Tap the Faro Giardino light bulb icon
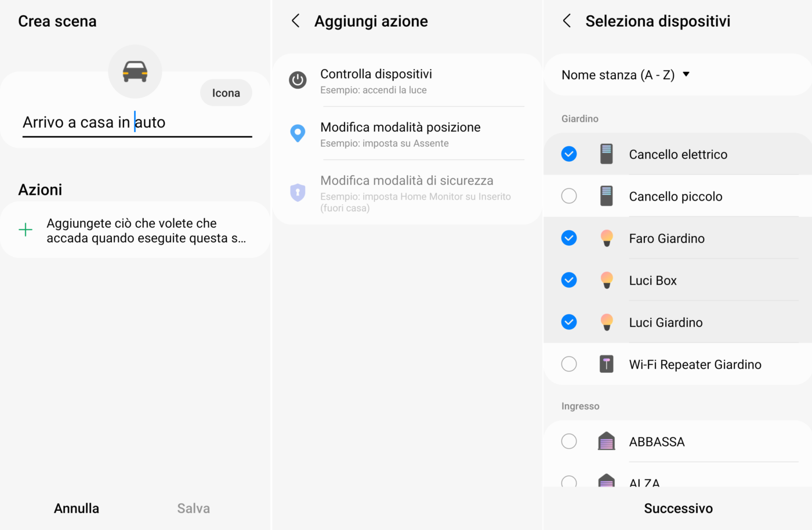 pos(607,238)
